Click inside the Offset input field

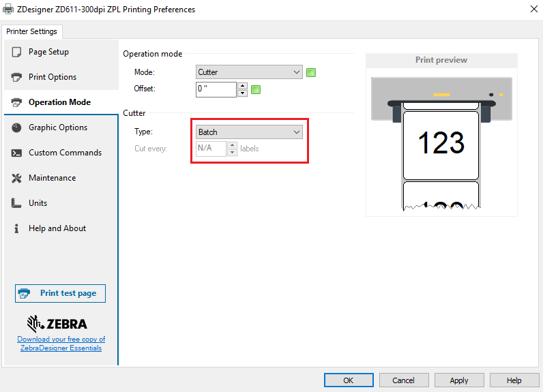[x=215, y=89]
